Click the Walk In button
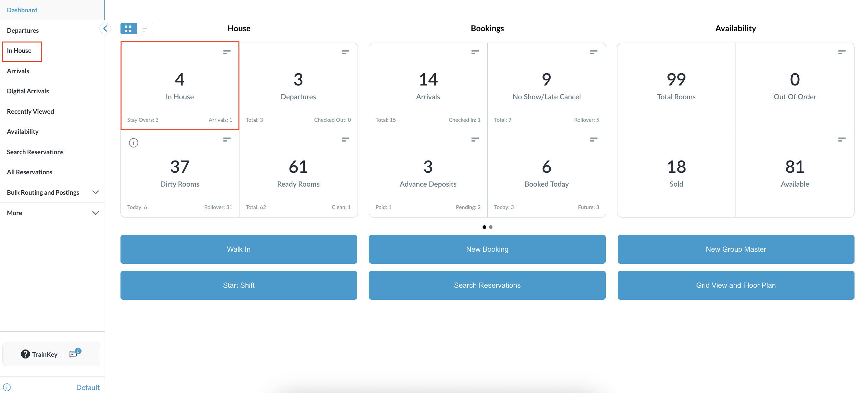 click(239, 249)
